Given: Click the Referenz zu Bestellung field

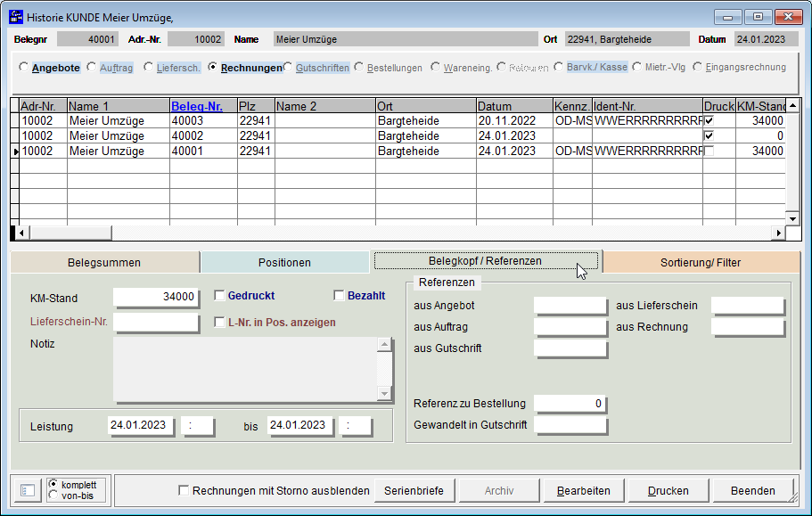Looking at the screenshot, I should point(570,403).
